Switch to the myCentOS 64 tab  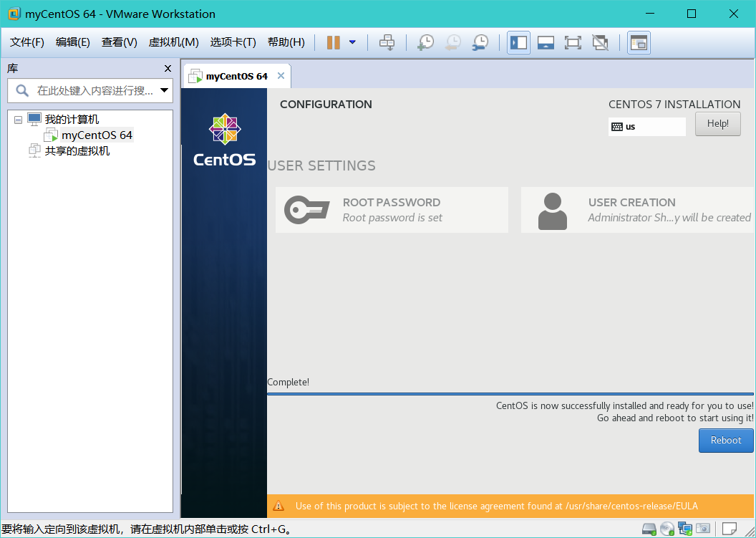pyautogui.click(x=236, y=76)
